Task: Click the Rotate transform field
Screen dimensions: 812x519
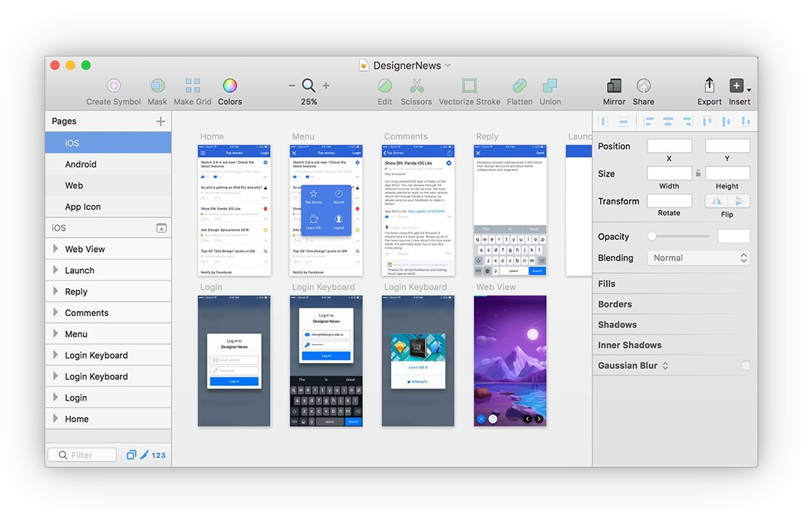Action: pos(670,201)
